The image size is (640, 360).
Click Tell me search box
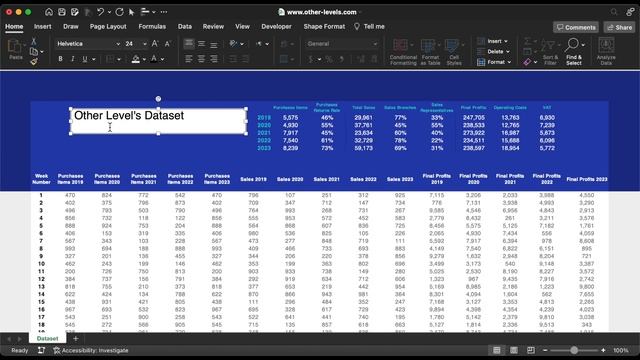click(x=369, y=27)
